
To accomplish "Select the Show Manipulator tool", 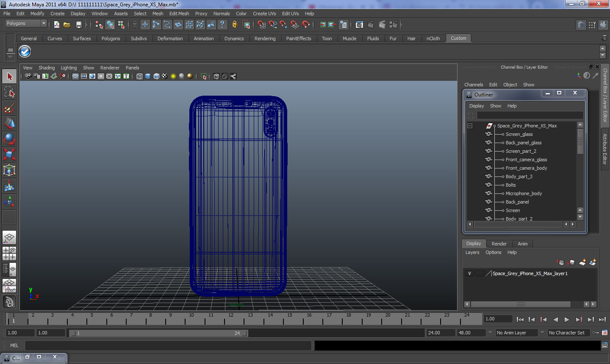I will click(9, 201).
